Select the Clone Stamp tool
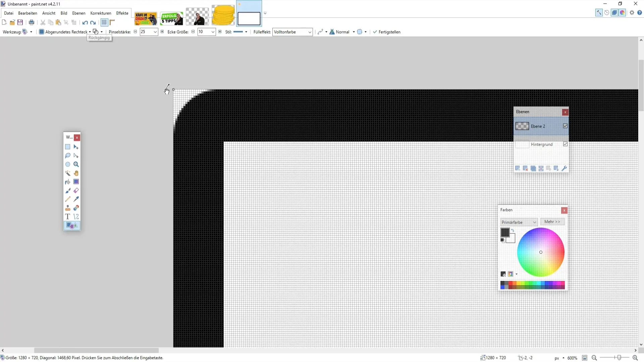Image resolution: width=644 pixels, height=362 pixels. [67, 208]
